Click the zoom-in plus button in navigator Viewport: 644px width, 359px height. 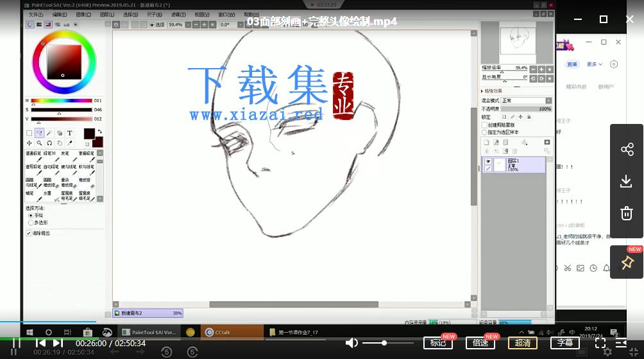[541, 69]
